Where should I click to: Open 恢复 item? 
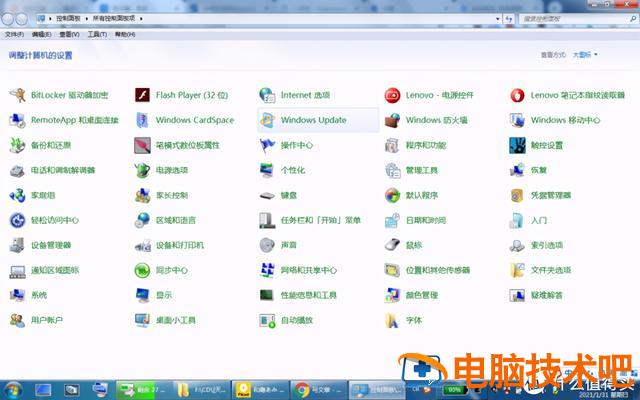pos(529,170)
